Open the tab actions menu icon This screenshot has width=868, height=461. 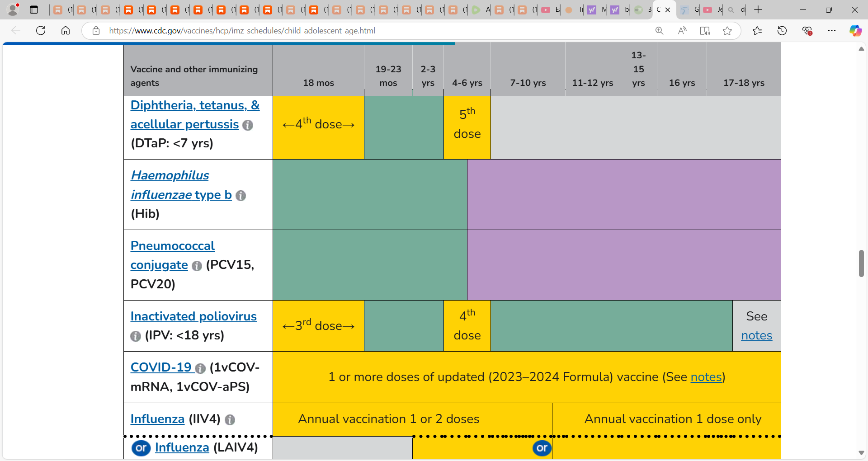point(34,9)
